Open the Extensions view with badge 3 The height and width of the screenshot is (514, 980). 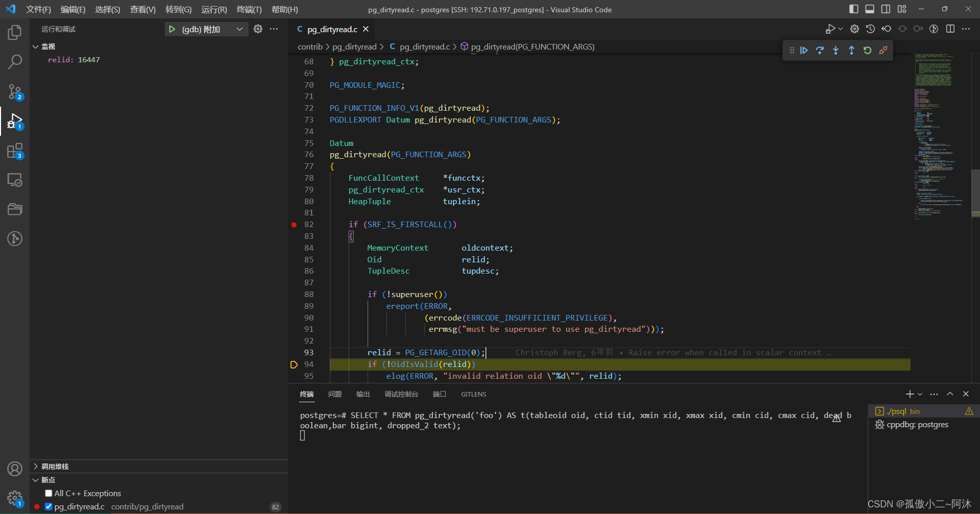tap(15, 151)
